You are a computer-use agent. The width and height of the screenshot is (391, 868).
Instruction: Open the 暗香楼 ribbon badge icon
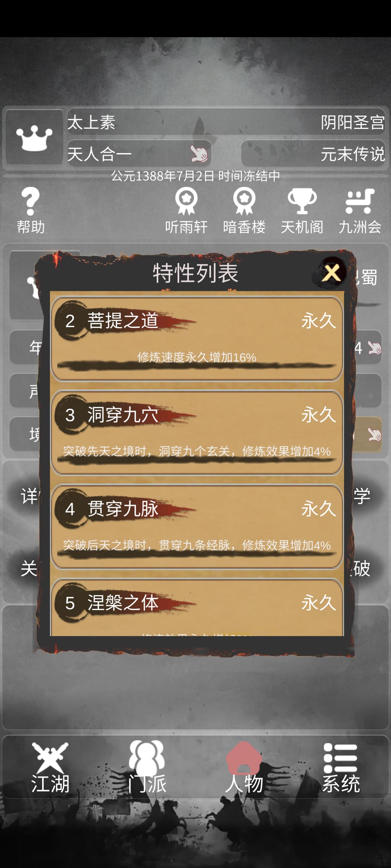tap(244, 201)
